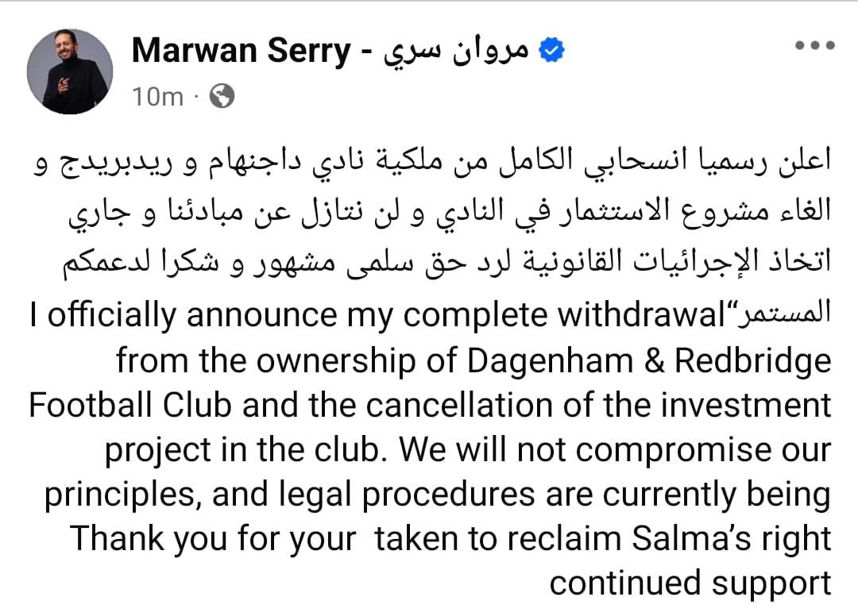
Task: Open the Marwan Serry profile name link
Action: point(242,50)
